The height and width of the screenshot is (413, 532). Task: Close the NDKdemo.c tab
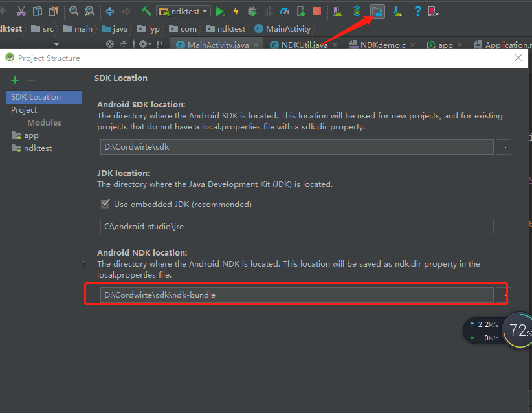tap(412, 45)
